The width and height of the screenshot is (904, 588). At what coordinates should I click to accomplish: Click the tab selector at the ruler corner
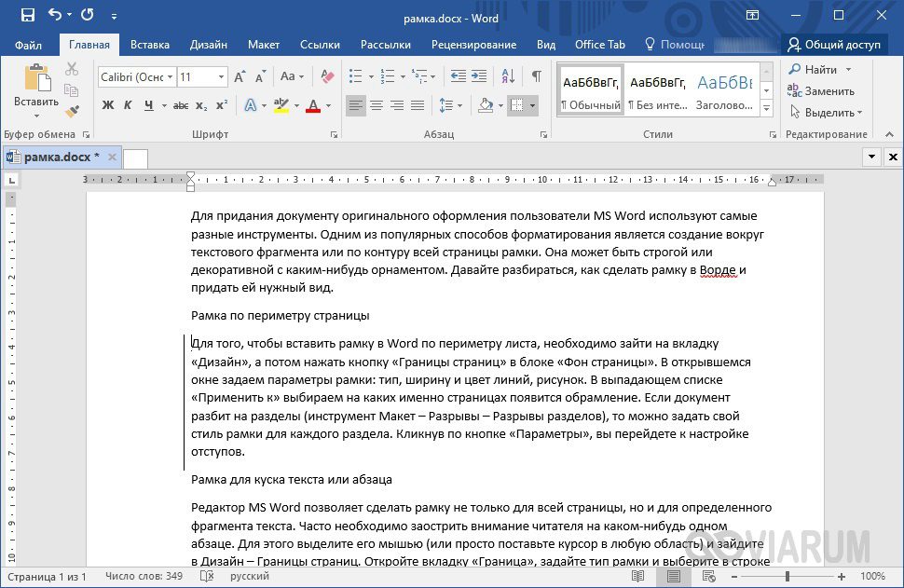point(11,181)
